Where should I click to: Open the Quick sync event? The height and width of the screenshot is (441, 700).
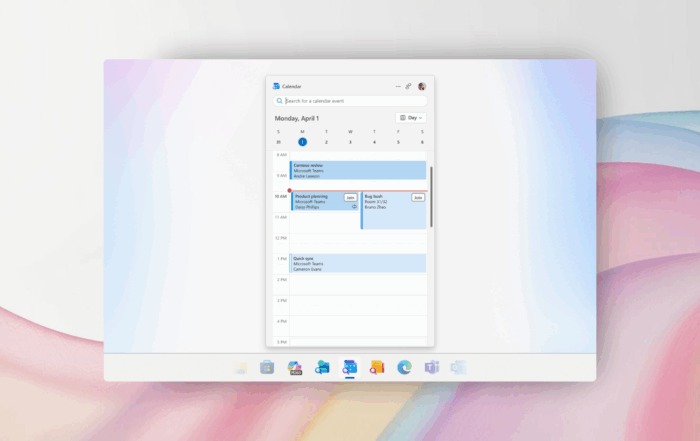(358, 263)
